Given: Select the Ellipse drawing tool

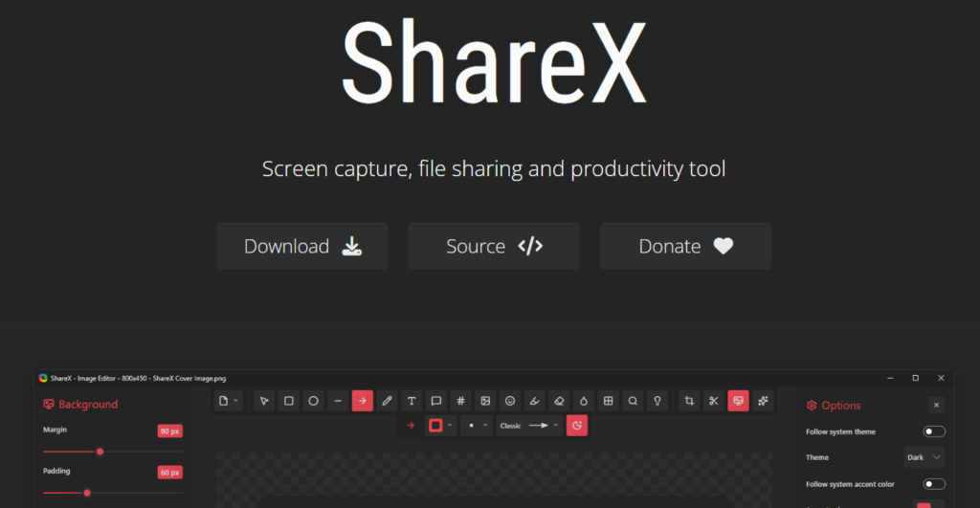Looking at the screenshot, I should tap(313, 401).
